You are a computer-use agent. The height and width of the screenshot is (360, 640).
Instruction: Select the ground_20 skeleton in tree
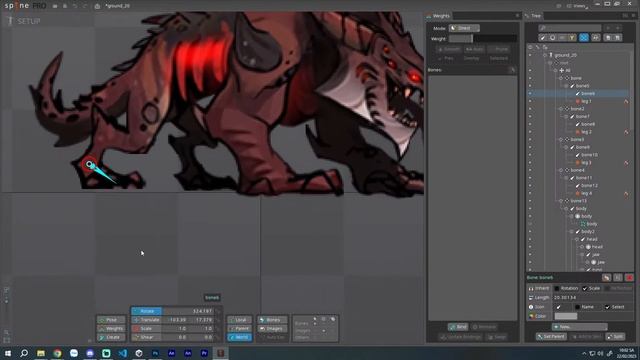[565, 55]
